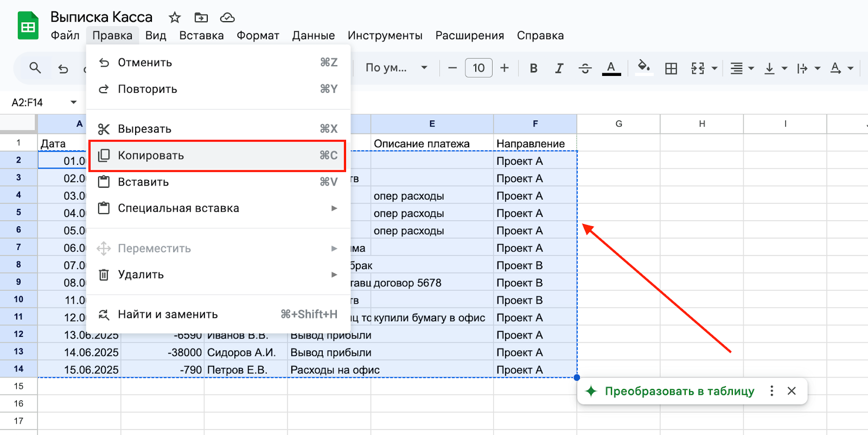Click the search magnifier in toolbar
The height and width of the screenshot is (435, 868).
tap(35, 68)
